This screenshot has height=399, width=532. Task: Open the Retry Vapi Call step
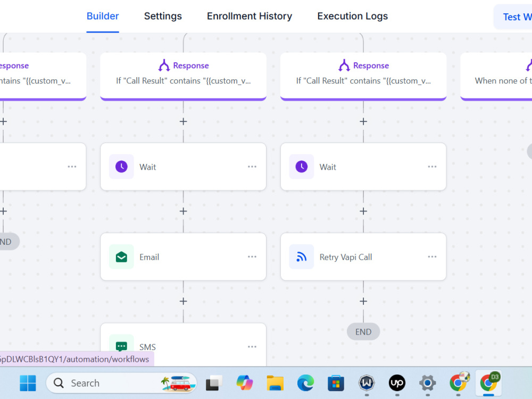pos(363,257)
